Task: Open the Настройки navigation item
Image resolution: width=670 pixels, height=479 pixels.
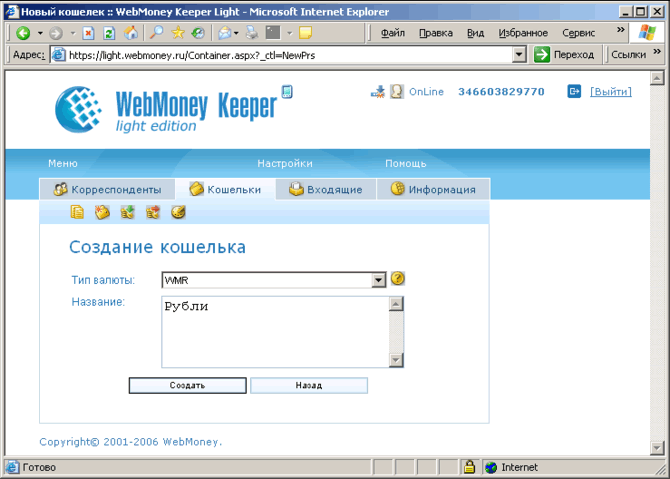Action: point(285,163)
